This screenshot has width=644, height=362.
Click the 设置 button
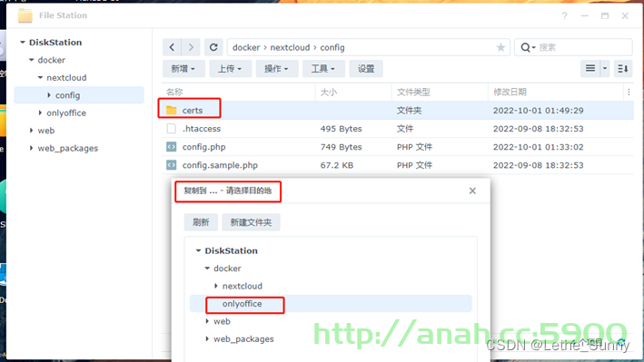coord(366,69)
